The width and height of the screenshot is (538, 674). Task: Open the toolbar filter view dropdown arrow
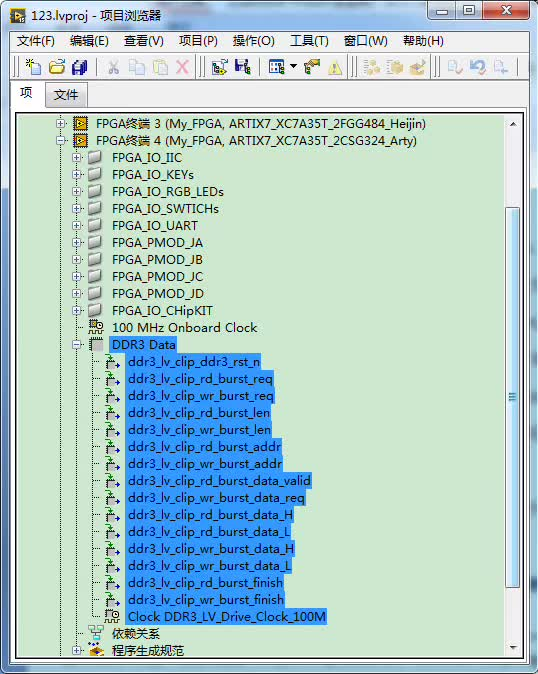click(293, 66)
